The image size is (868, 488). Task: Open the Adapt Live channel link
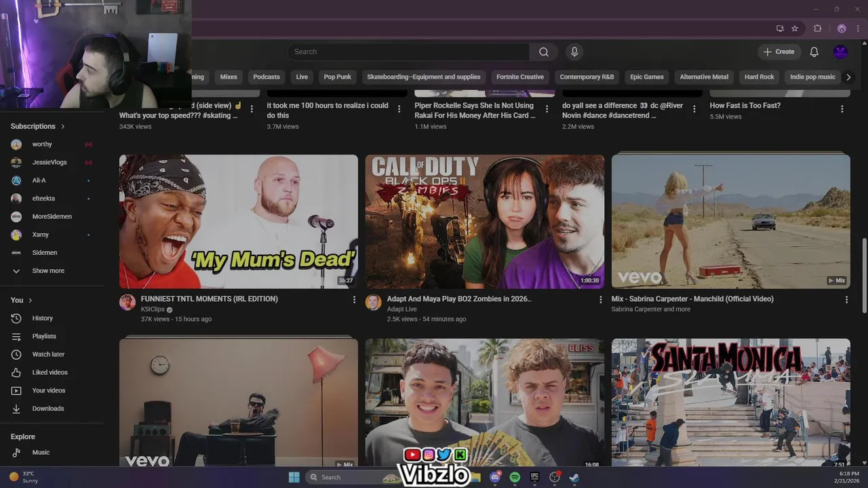[401, 309]
